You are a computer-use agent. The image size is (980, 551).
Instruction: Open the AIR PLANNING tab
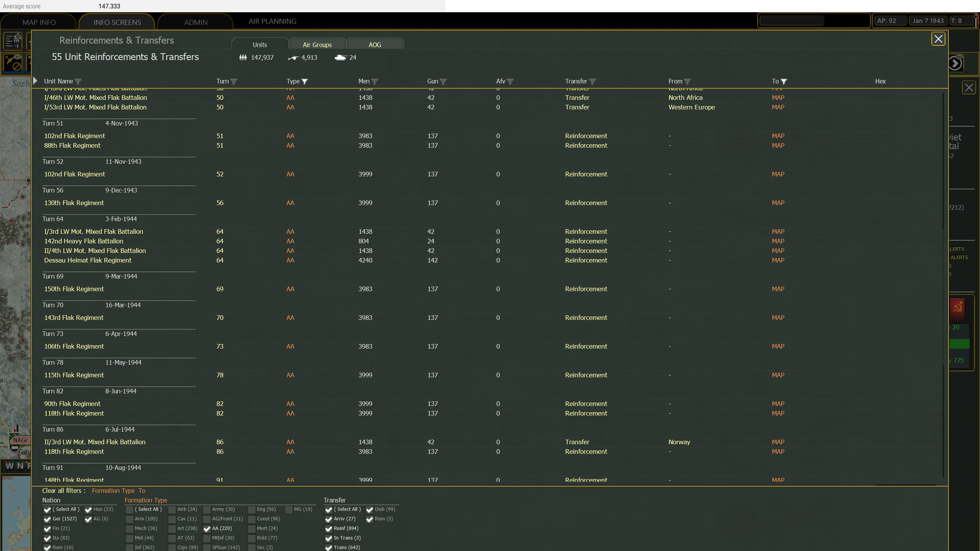pos(272,21)
